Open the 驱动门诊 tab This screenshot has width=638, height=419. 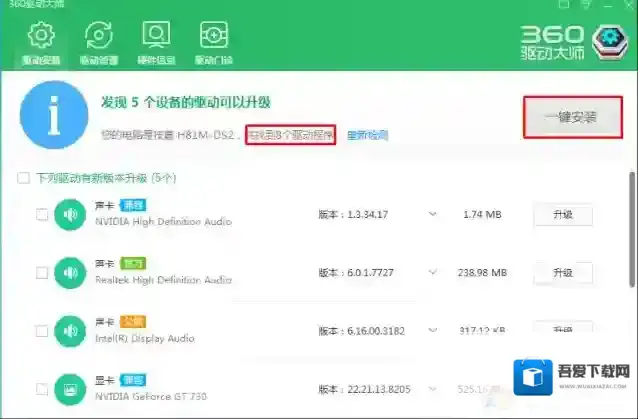(214, 44)
